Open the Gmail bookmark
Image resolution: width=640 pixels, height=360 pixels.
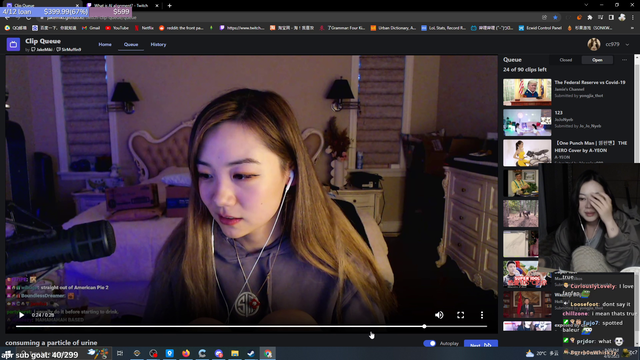(x=91, y=28)
